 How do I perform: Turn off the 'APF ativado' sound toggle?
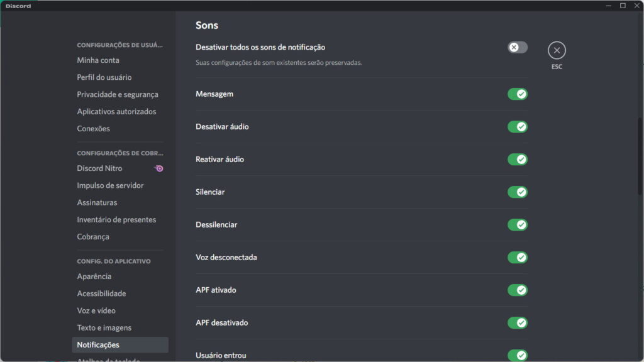coord(517,290)
